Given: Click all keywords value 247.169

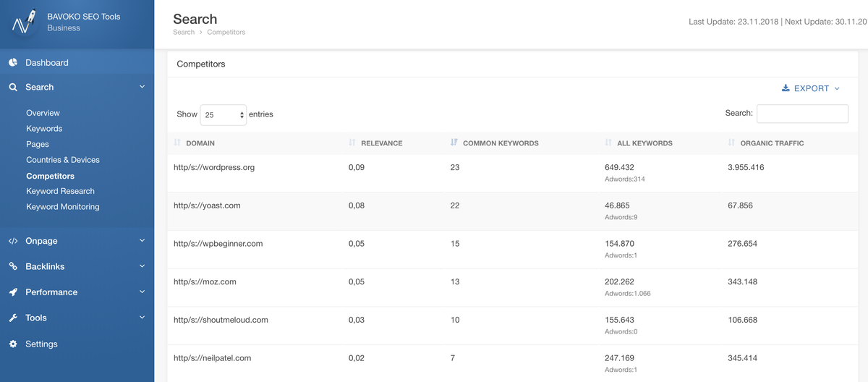Looking at the screenshot, I should pyautogui.click(x=619, y=358).
